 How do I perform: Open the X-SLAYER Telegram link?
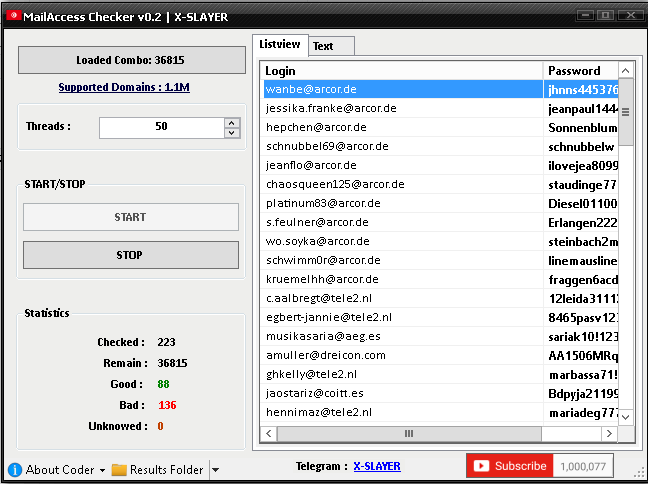click(x=377, y=466)
